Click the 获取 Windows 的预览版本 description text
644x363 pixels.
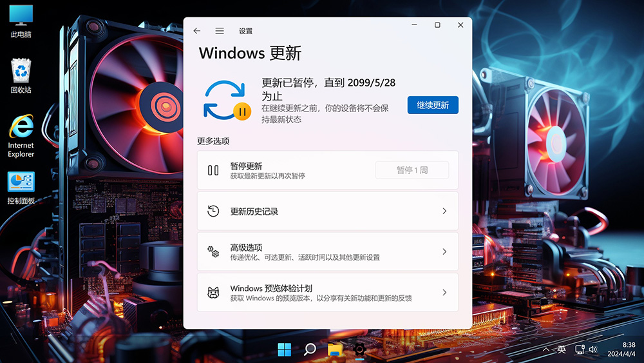tap(321, 298)
